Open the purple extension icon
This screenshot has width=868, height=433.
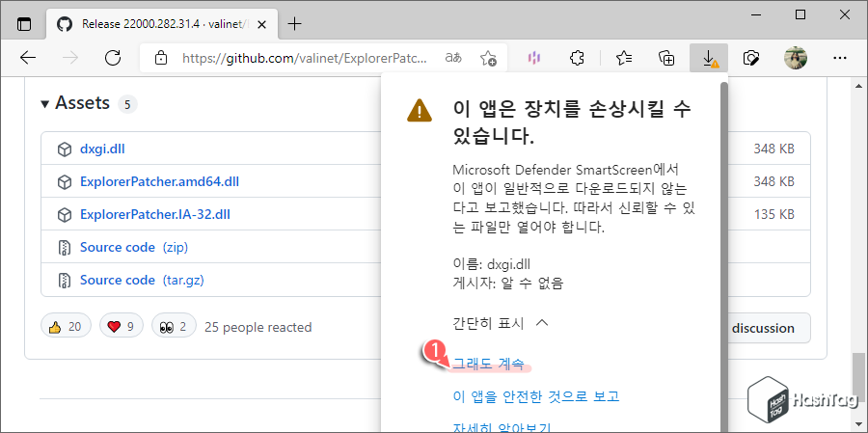click(x=534, y=58)
